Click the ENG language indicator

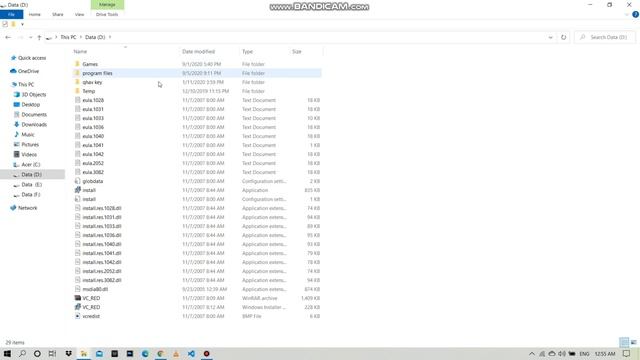(584, 353)
